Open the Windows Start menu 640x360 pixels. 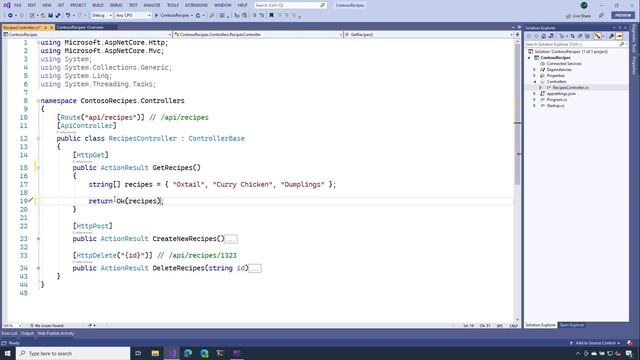7,353
